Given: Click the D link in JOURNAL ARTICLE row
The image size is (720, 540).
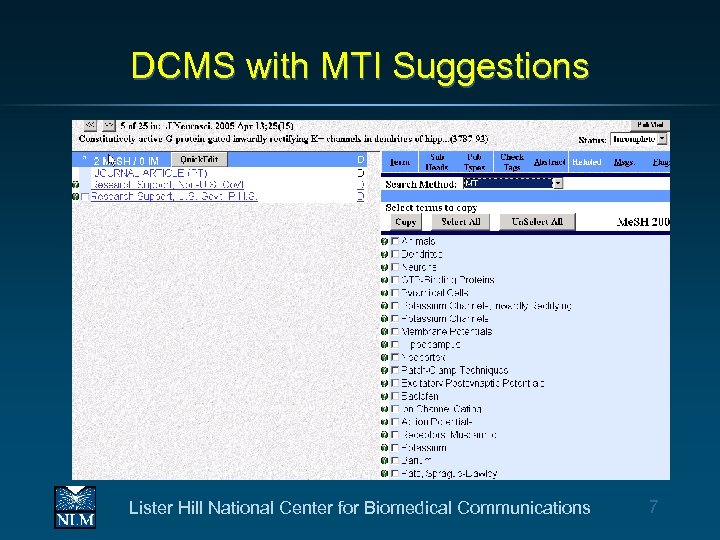Looking at the screenshot, I should click(361, 173).
